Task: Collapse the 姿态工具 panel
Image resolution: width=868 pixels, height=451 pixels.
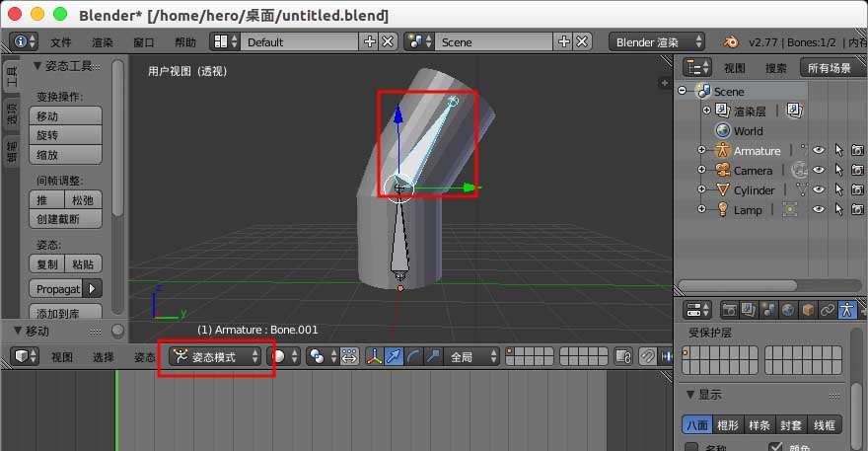Action: pyautogui.click(x=37, y=66)
